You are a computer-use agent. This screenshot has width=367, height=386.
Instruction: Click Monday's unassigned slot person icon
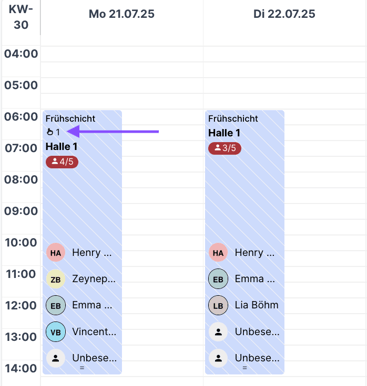click(x=55, y=358)
